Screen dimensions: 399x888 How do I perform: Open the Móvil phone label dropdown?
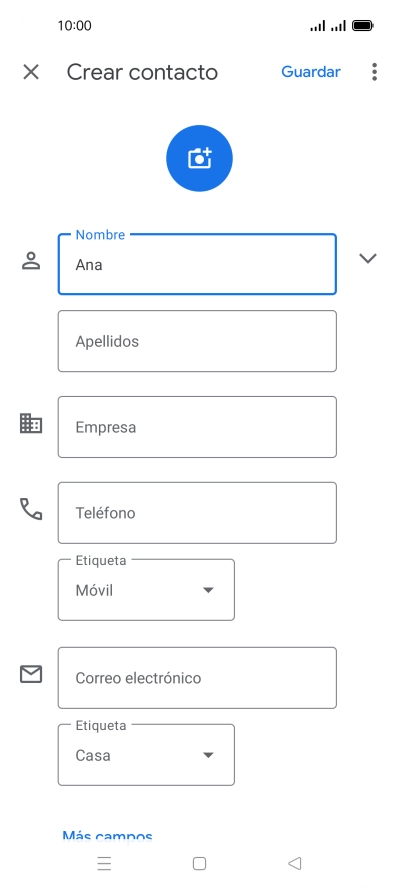tap(146, 590)
